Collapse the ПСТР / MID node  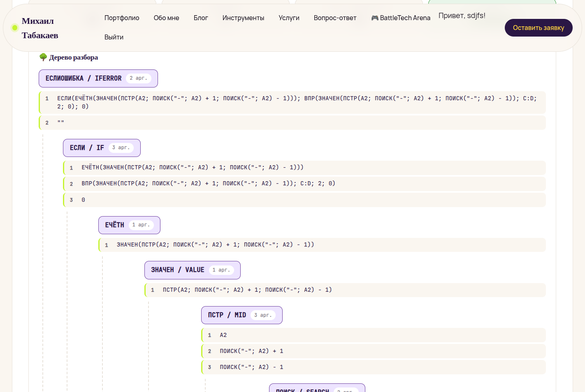(242, 315)
